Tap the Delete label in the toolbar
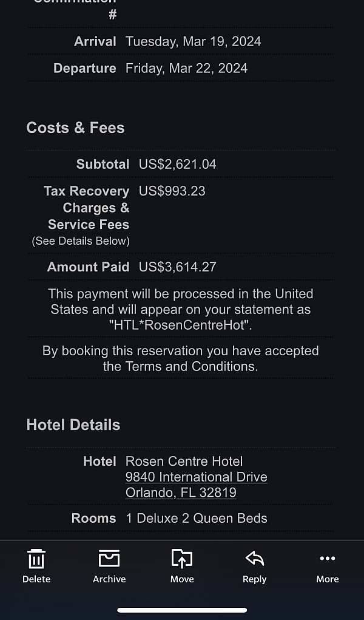 (36, 579)
